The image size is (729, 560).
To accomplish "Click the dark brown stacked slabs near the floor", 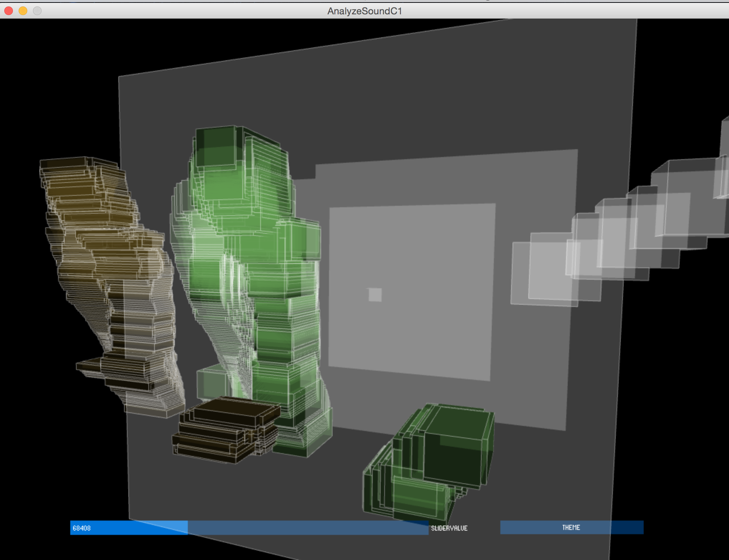I will click(222, 430).
